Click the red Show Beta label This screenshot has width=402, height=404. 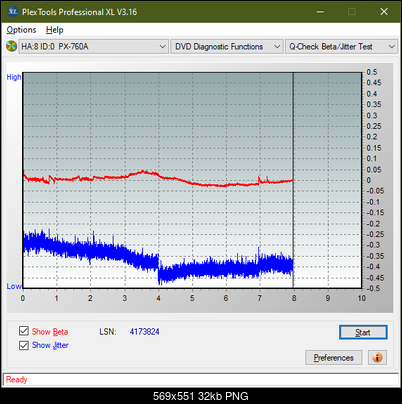(50, 332)
